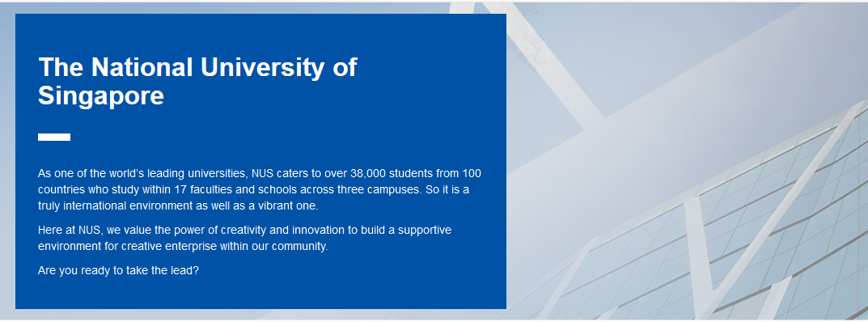Viewport: 868px width, 322px height.
Task: Click the word "Singapore" in the heading
Action: (101, 95)
